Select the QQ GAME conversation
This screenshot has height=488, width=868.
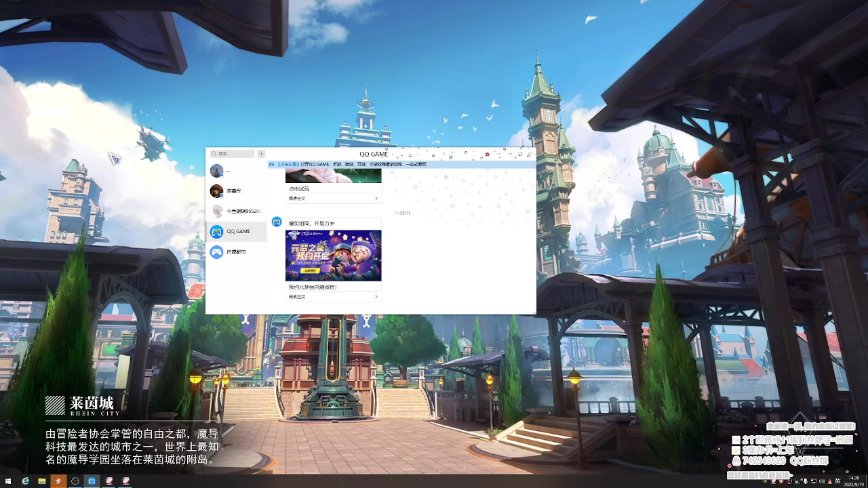tap(237, 231)
